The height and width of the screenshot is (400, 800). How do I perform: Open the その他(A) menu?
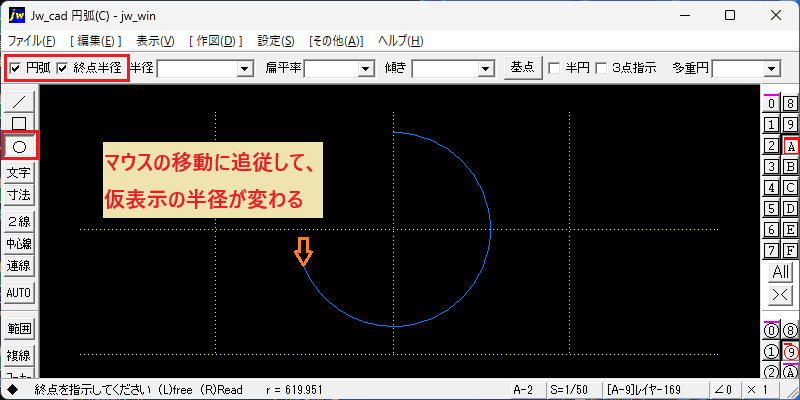tap(336, 41)
